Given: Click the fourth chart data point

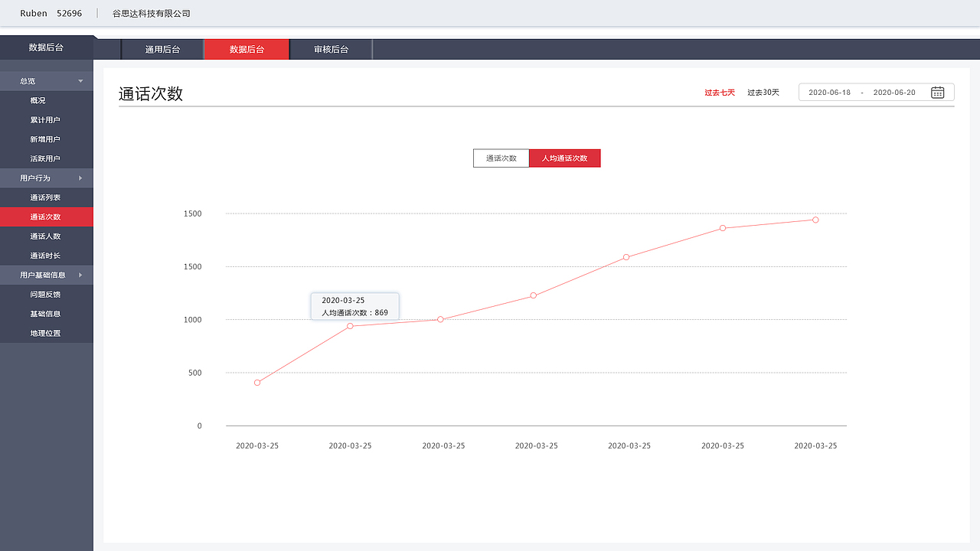Looking at the screenshot, I should point(534,295).
